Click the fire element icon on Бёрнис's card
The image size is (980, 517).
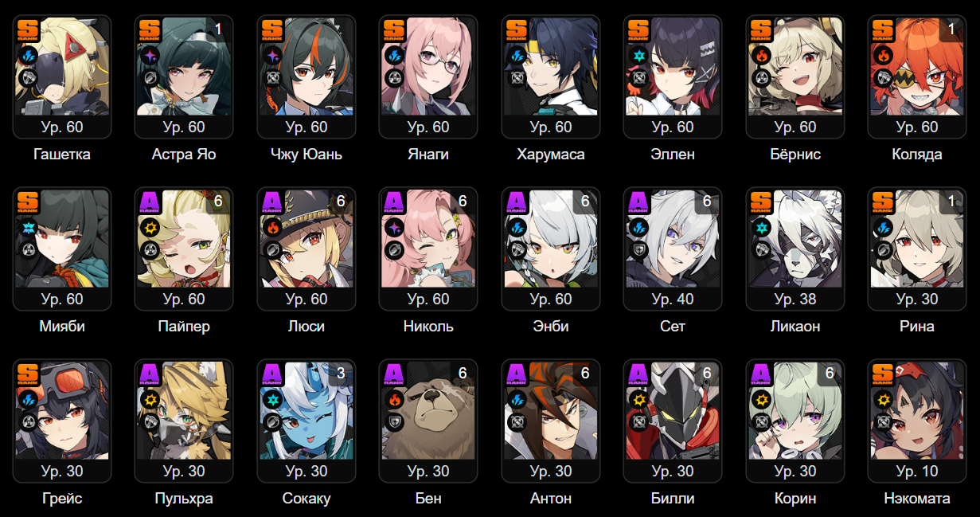759,57
